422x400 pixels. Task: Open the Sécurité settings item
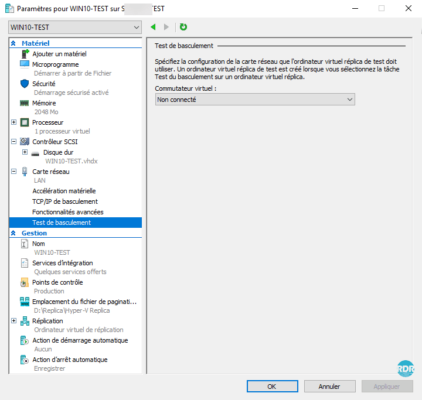pyautogui.click(x=44, y=84)
